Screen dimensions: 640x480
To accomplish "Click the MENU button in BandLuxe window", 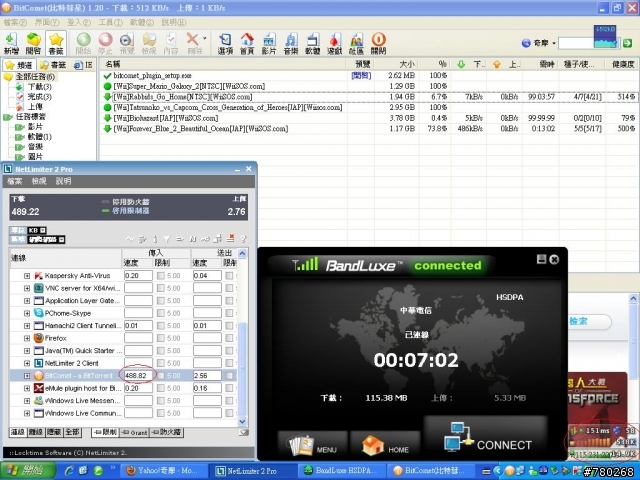I will tap(313, 446).
